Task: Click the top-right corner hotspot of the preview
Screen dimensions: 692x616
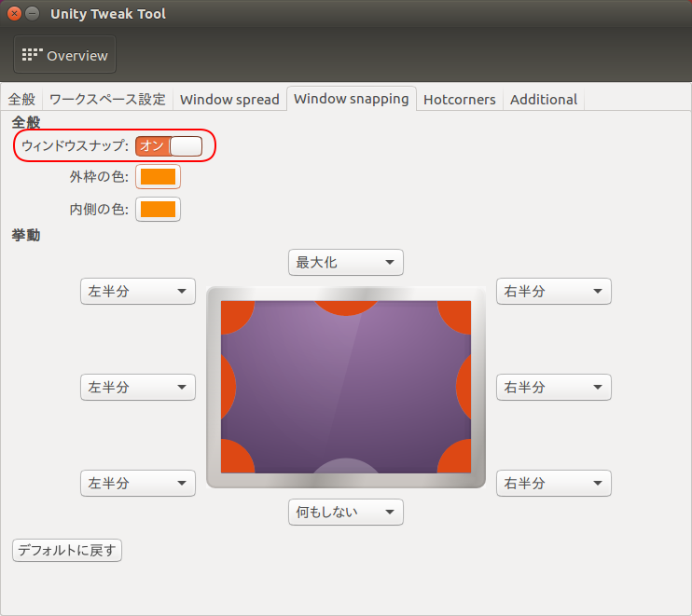Action: tap(456, 316)
